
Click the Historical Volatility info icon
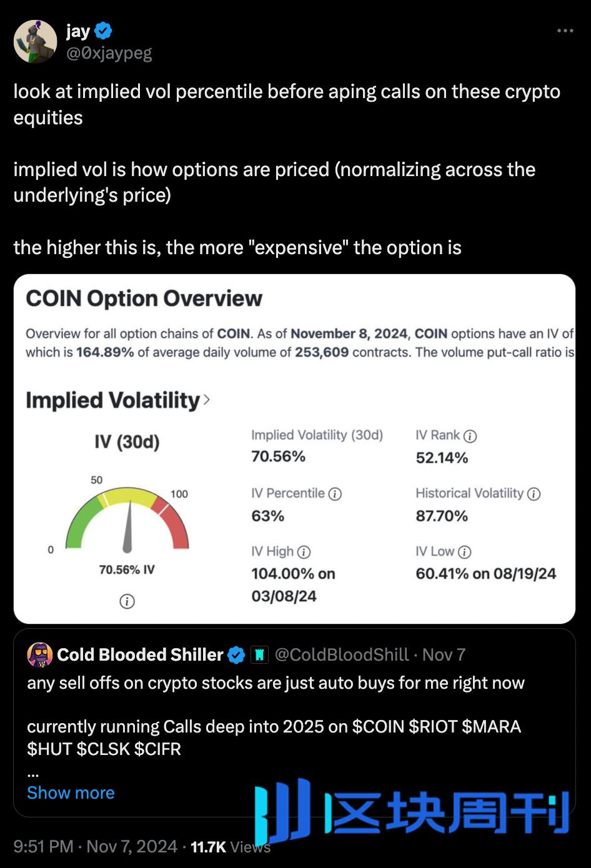coord(534,494)
